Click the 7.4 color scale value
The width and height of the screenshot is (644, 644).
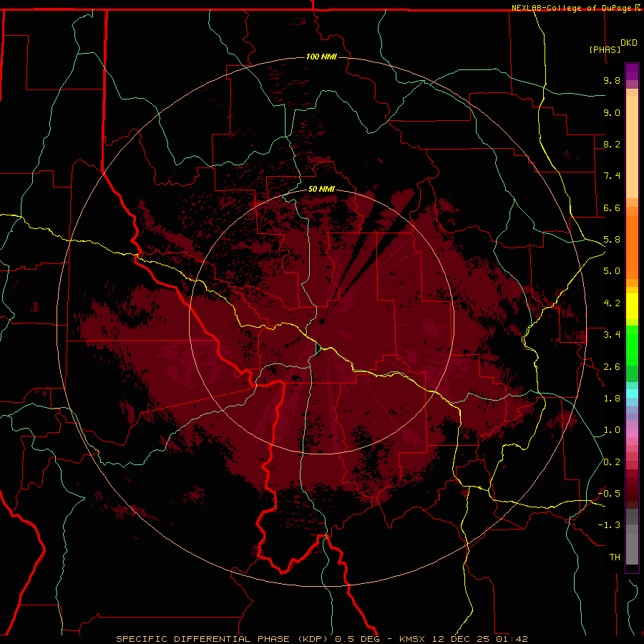612,176
